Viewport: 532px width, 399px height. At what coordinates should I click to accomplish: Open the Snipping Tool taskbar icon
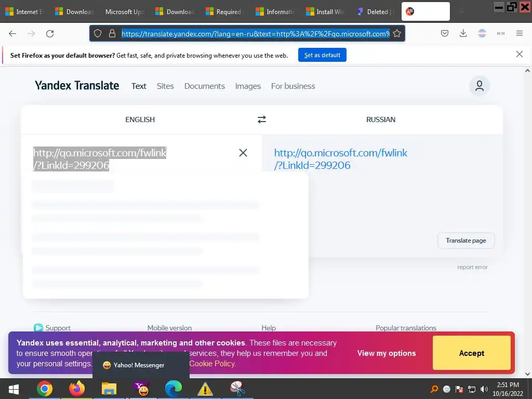237,389
